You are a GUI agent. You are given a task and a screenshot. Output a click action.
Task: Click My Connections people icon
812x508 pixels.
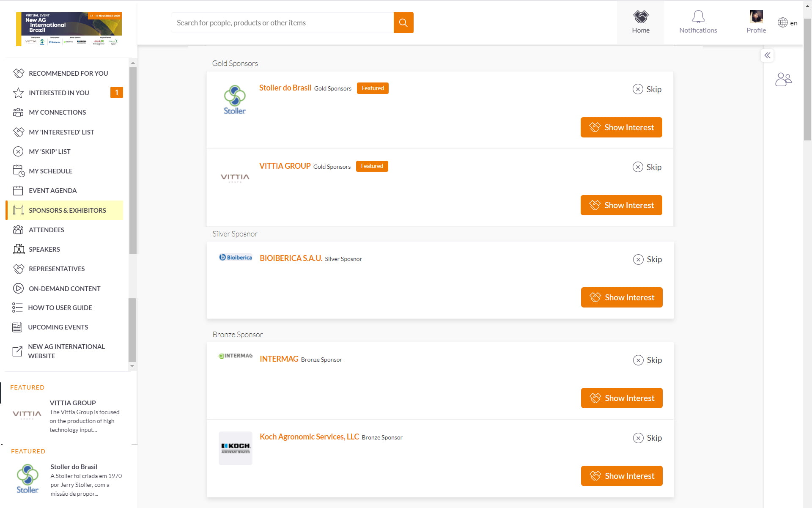tap(18, 112)
